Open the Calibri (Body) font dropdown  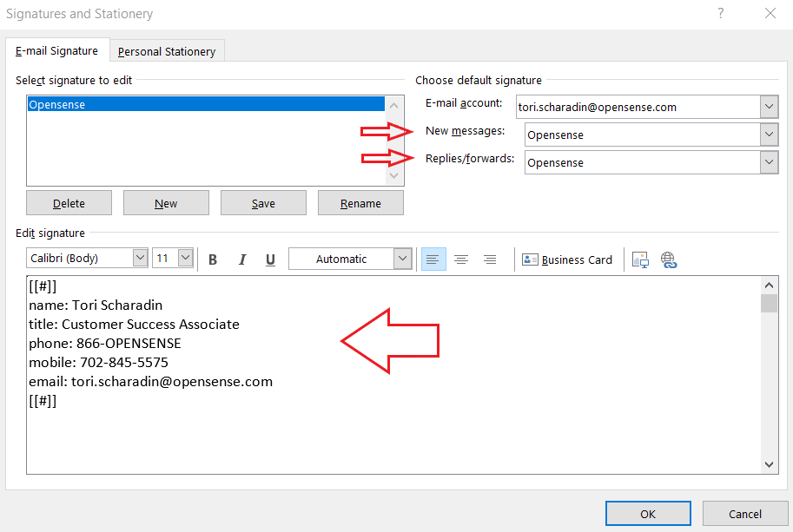coord(140,258)
